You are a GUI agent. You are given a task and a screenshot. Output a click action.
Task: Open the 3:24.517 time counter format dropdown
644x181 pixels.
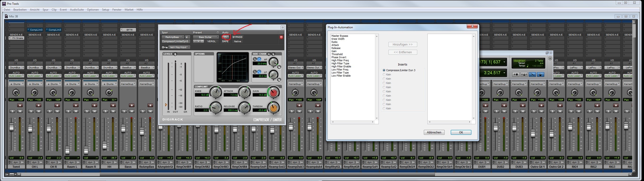tap(504, 73)
